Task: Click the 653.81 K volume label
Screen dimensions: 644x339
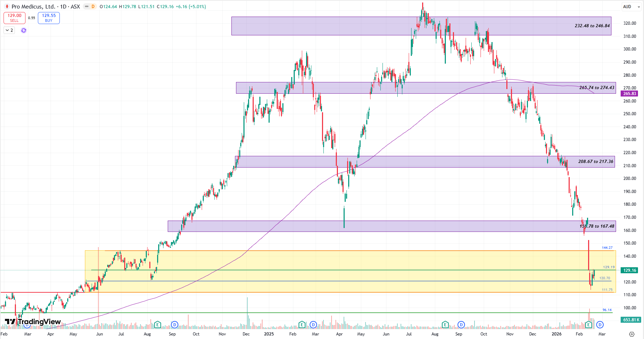Action: [x=631, y=320]
